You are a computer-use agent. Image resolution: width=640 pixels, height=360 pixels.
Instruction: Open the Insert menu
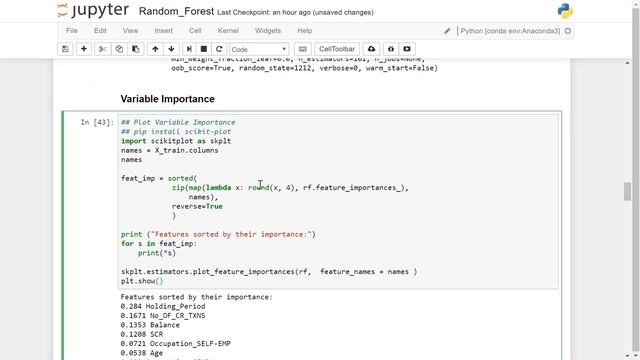coord(163,31)
